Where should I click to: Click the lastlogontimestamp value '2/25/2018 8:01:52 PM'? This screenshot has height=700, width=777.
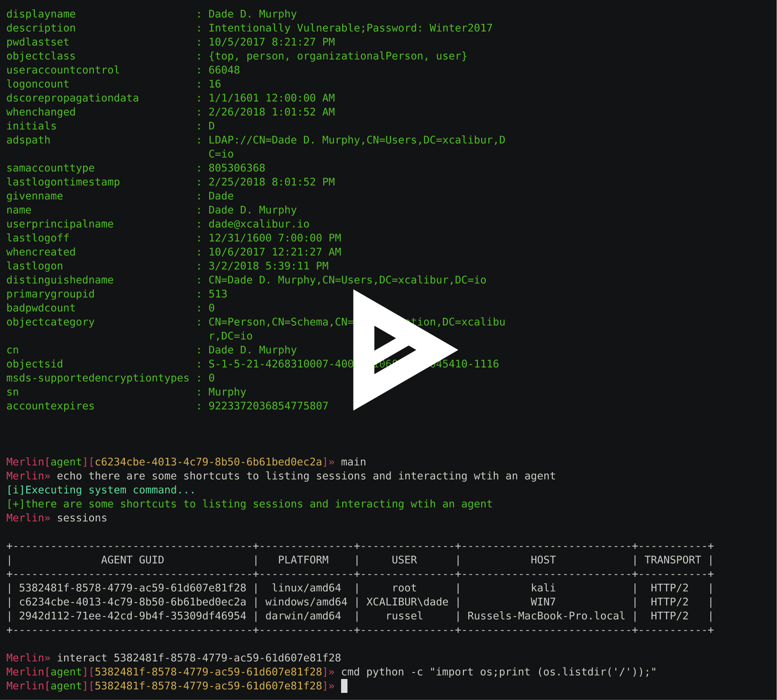(271, 182)
